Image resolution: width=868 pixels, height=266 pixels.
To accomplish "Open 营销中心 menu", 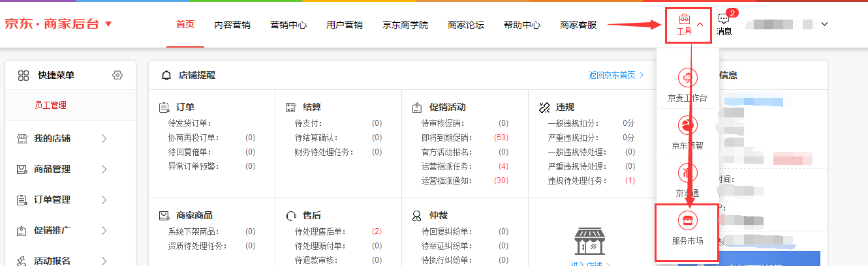I will click(x=288, y=25).
